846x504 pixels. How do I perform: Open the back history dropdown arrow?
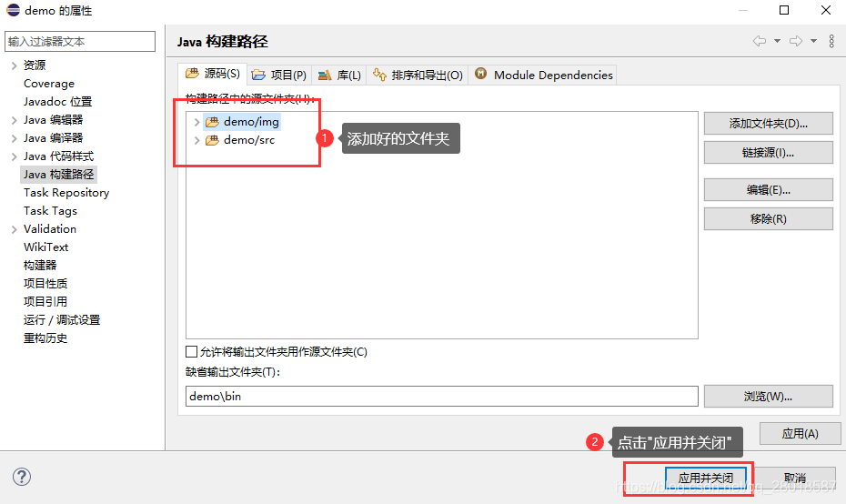777,41
